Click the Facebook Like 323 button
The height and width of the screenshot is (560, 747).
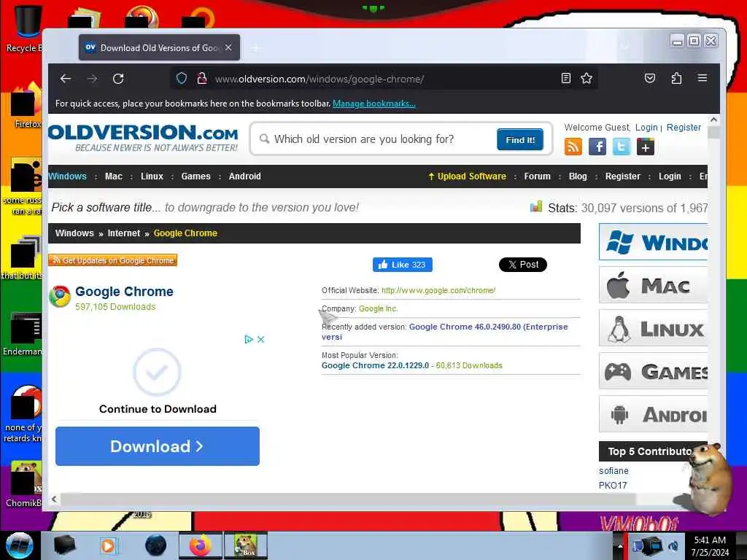[x=403, y=265]
